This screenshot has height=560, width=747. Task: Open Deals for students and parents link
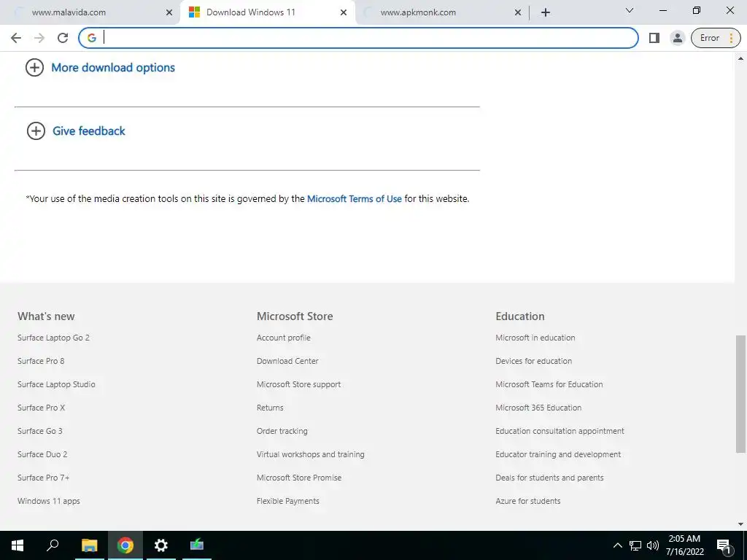pyautogui.click(x=549, y=478)
